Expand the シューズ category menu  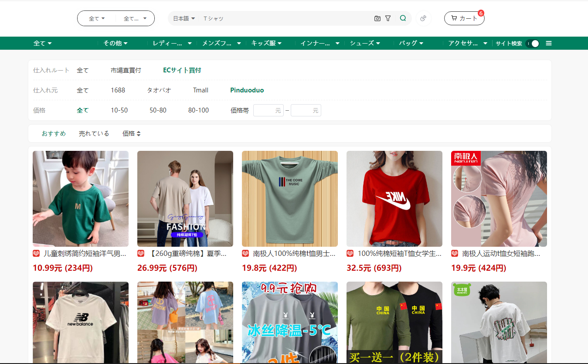coord(365,43)
